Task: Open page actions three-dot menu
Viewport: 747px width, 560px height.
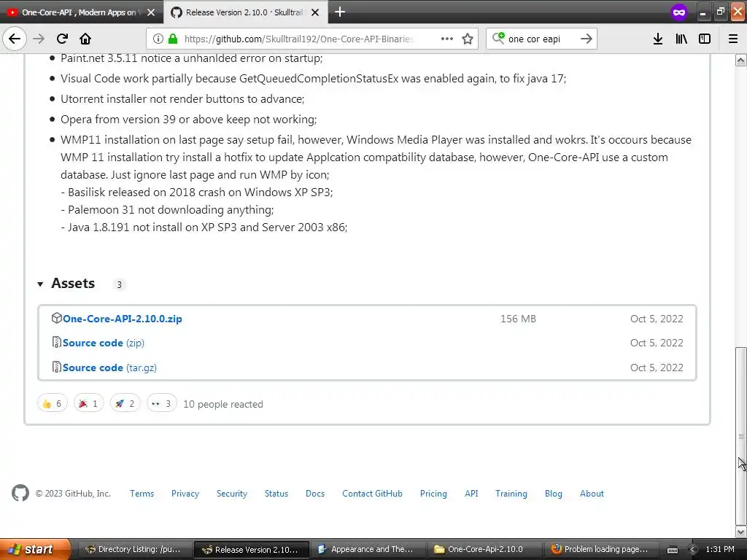Action: pos(447,39)
